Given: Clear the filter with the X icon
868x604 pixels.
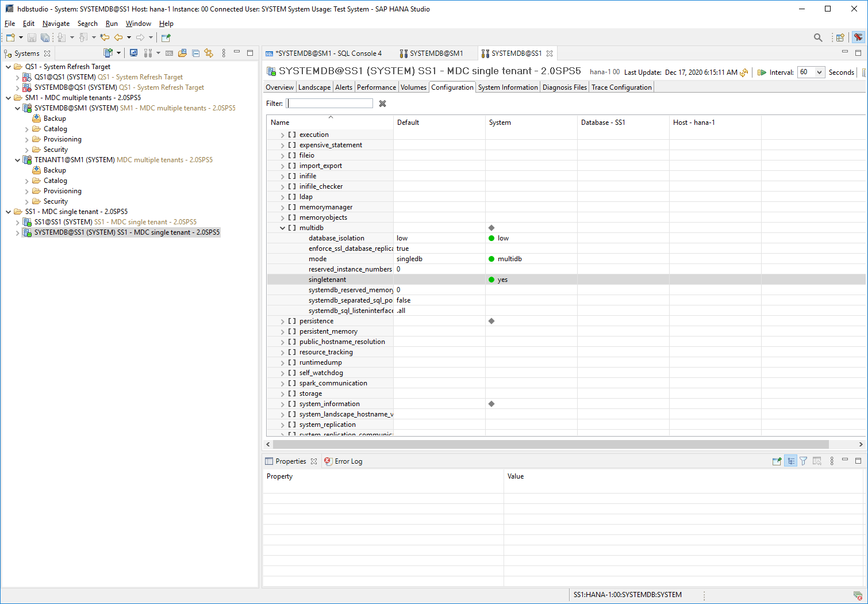Looking at the screenshot, I should click(382, 104).
